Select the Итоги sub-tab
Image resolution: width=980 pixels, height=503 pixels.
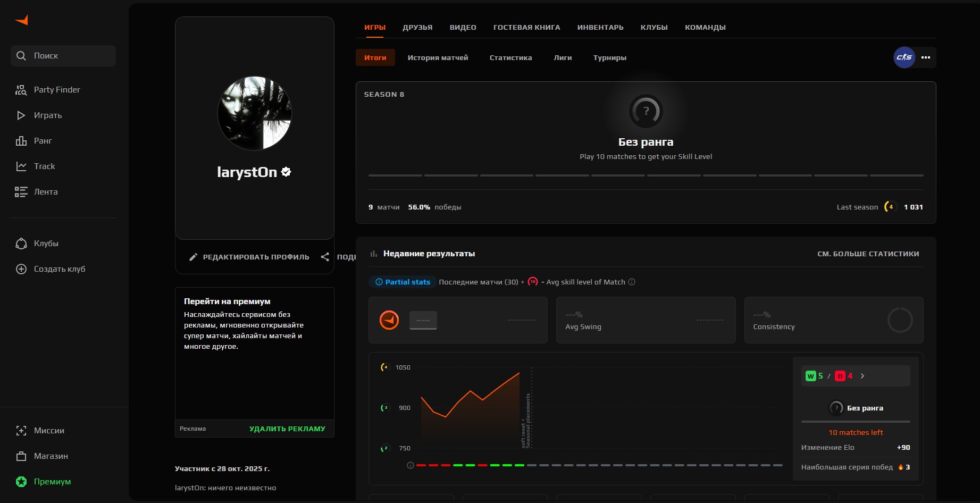tap(375, 57)
